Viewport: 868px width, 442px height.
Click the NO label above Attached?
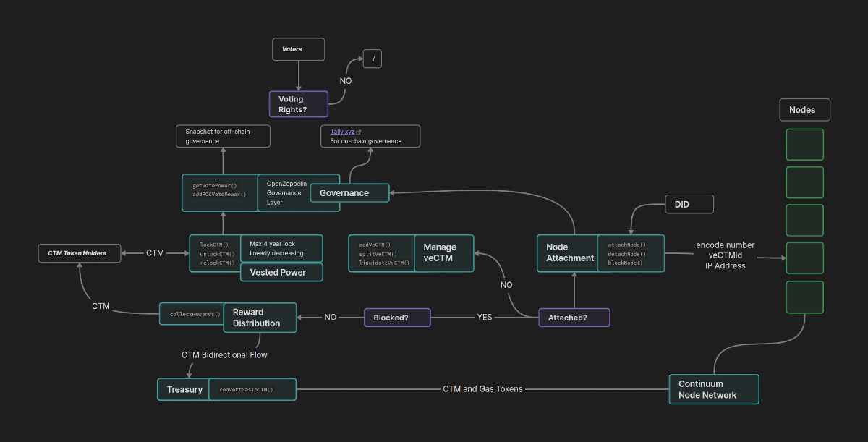click(506, 285)
